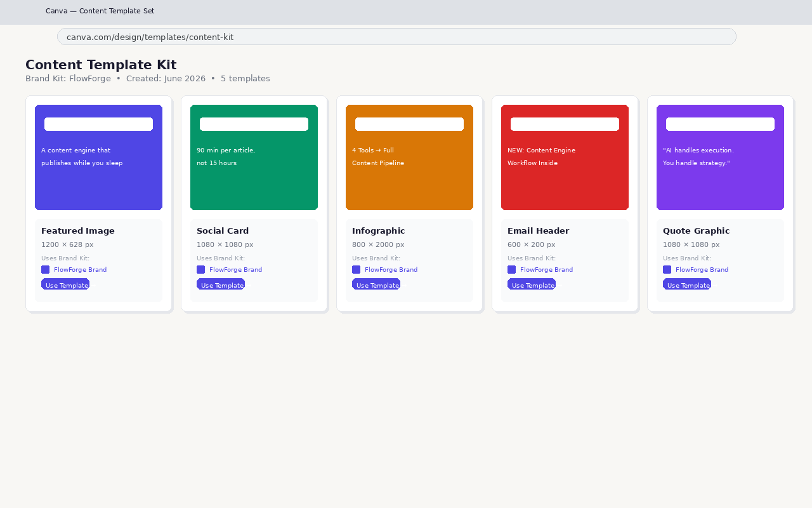Viewport: 812px width, 508px height.
Task: Use Template for Email Header
Action: pyautogui.click(x=532, y=284)
